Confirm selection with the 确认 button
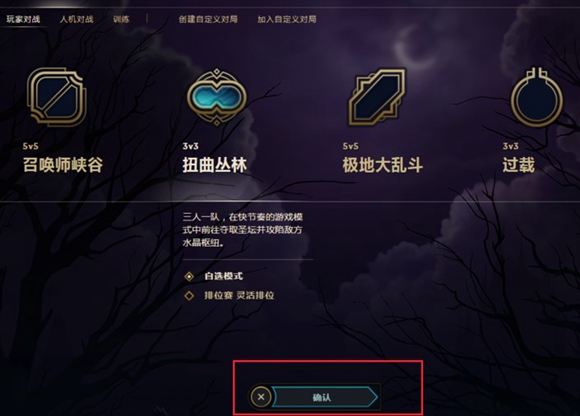This screenshot has width=580, height=416. [x=324, y=397]
